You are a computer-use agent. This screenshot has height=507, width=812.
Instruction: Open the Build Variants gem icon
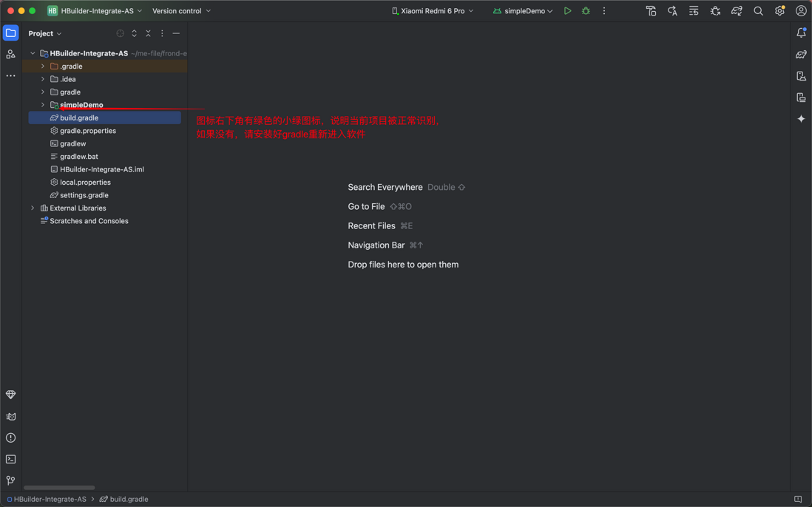tap(10, 395)
